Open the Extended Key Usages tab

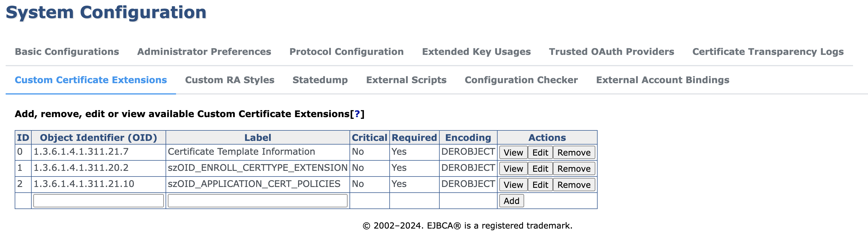tap(476, 52)
